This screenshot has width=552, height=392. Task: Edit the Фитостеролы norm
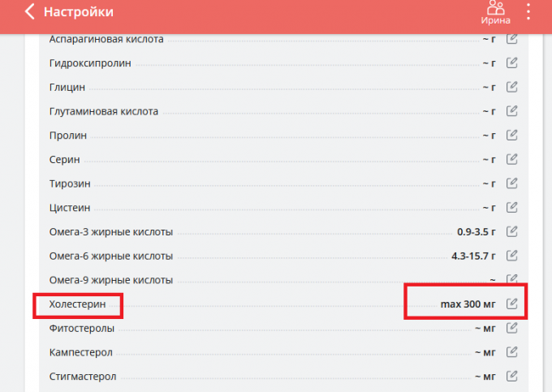click(512, 328)
